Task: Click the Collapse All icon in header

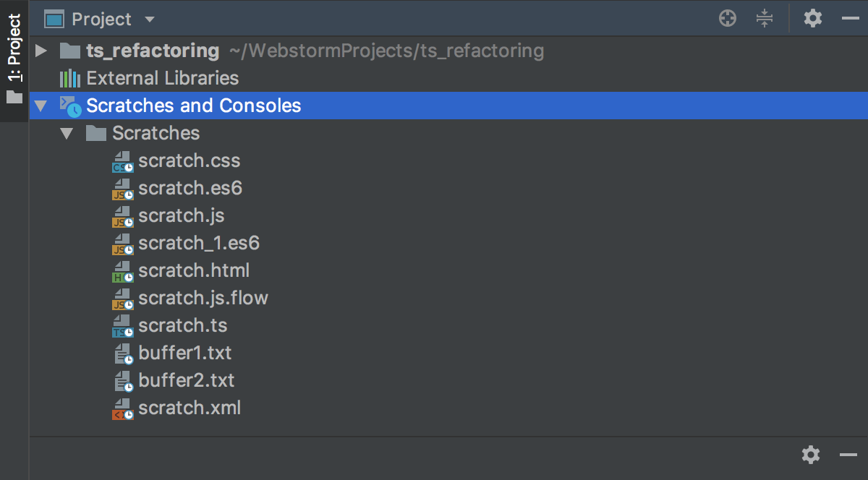Action: pyautogui.click(x=765, y=19)
